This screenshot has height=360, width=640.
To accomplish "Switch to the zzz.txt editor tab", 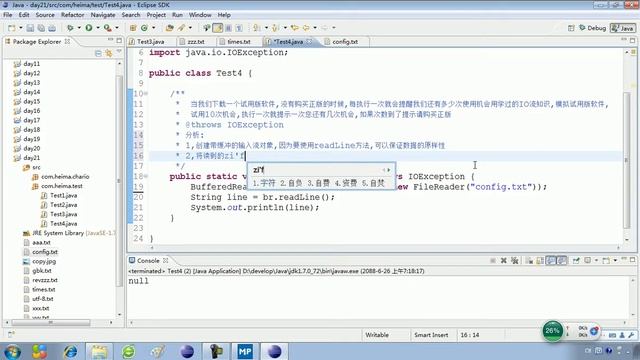I will (x=196, y=42).
